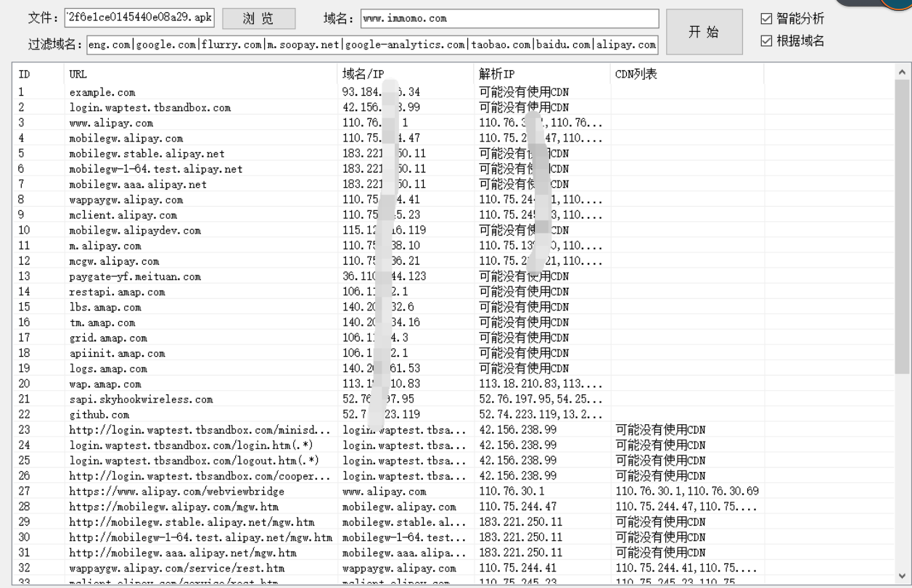
Task: Click the 浏览 browse button
Action: (x=258, y=18)
